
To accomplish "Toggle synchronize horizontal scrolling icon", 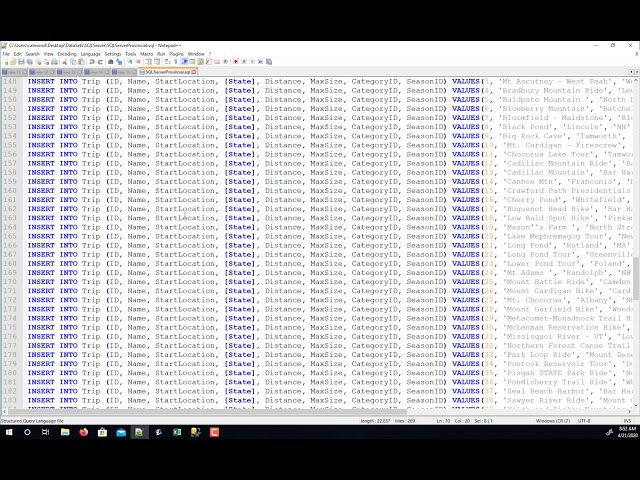I will point(157,62).
